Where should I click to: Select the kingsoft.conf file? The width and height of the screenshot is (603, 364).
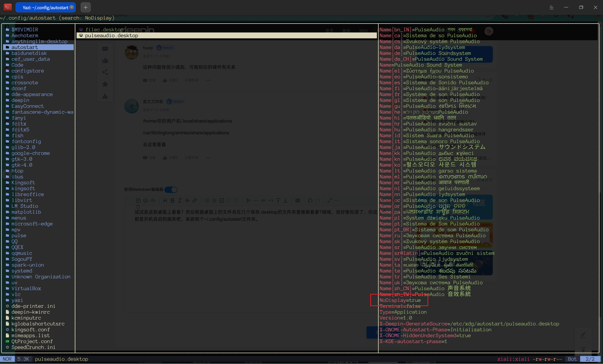[x=38, y=330]
